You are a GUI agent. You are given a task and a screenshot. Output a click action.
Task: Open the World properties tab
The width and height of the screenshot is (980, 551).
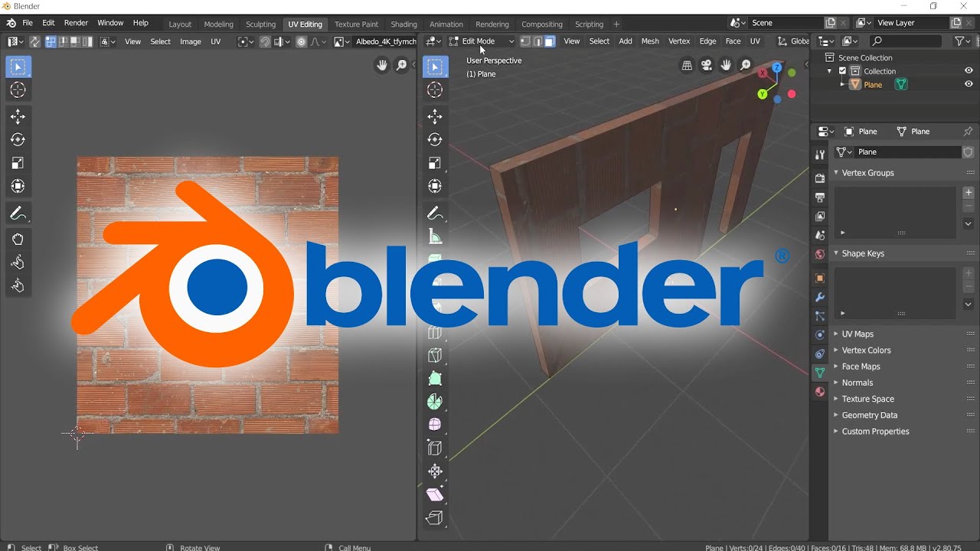pos(820,254)
